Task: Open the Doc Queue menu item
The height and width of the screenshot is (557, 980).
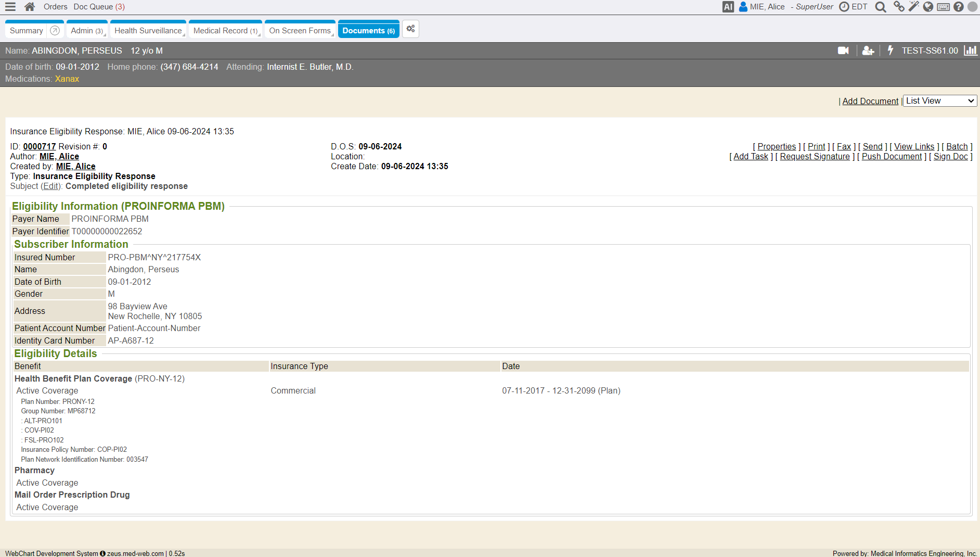Action: (99, 7)
